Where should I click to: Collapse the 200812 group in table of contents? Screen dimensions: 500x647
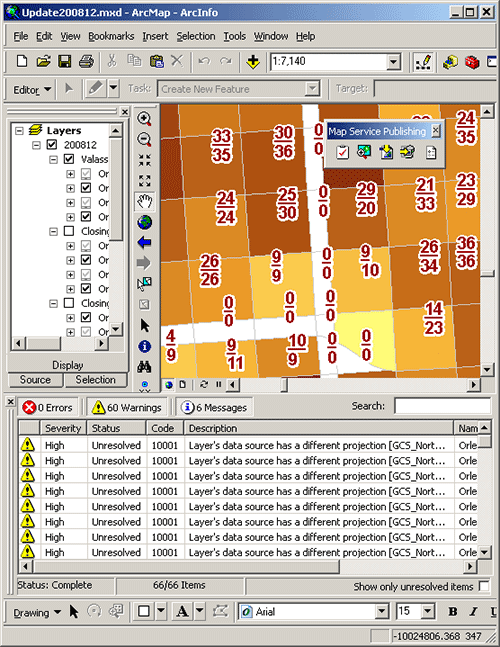36,145
